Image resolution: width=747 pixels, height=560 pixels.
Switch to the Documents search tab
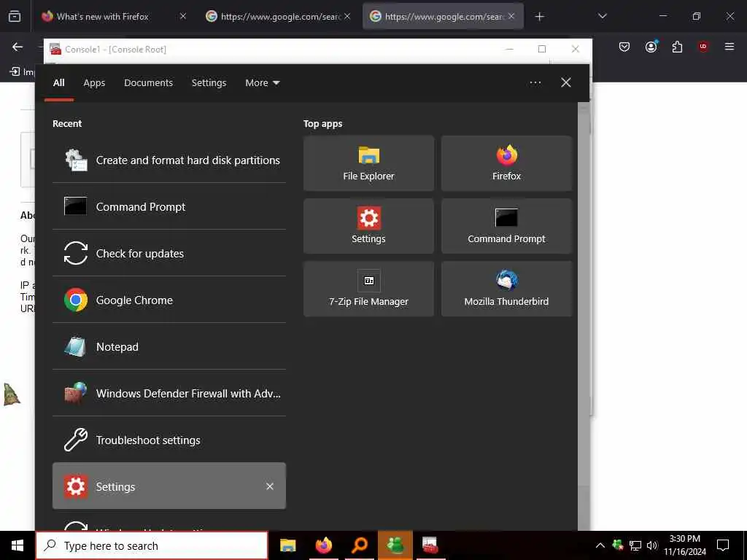tap(149, 83)
